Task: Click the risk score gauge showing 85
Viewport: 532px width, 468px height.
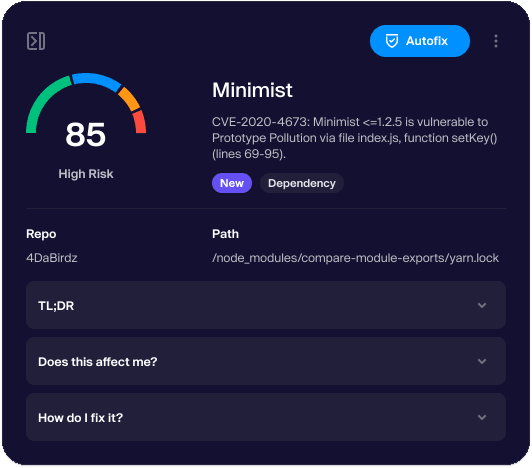Action: (x=86, y=109)
